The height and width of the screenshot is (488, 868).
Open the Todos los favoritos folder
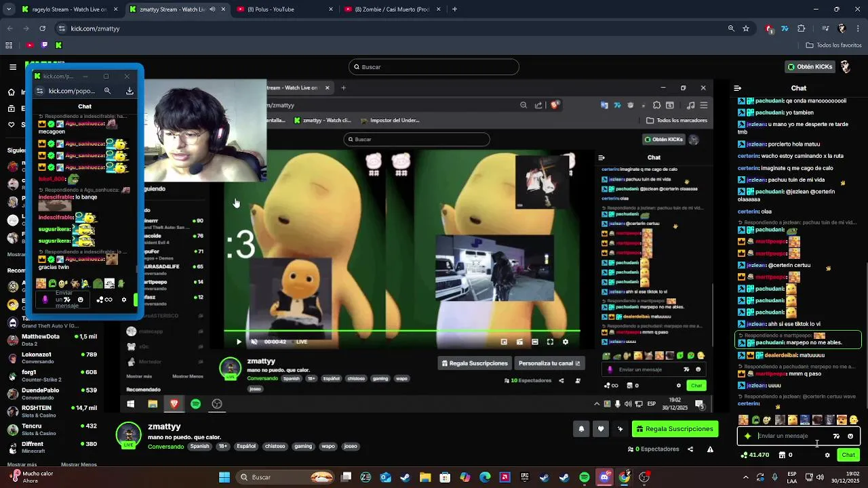(x=833, y=45)
